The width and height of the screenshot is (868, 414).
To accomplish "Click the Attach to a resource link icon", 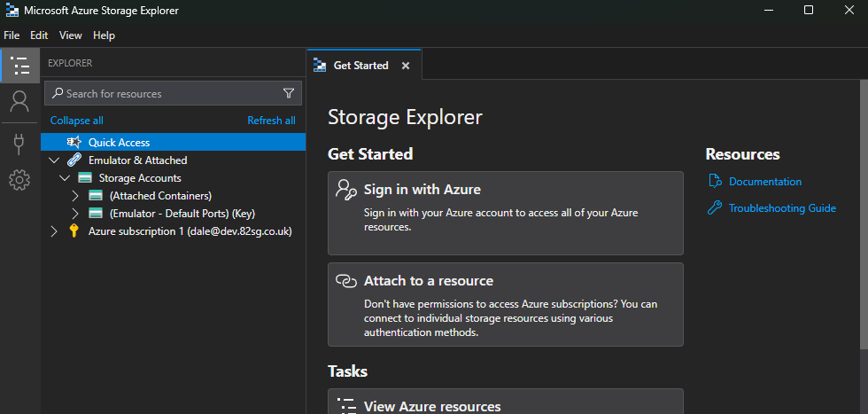I will pyautogui.click(x=346, y=281).
